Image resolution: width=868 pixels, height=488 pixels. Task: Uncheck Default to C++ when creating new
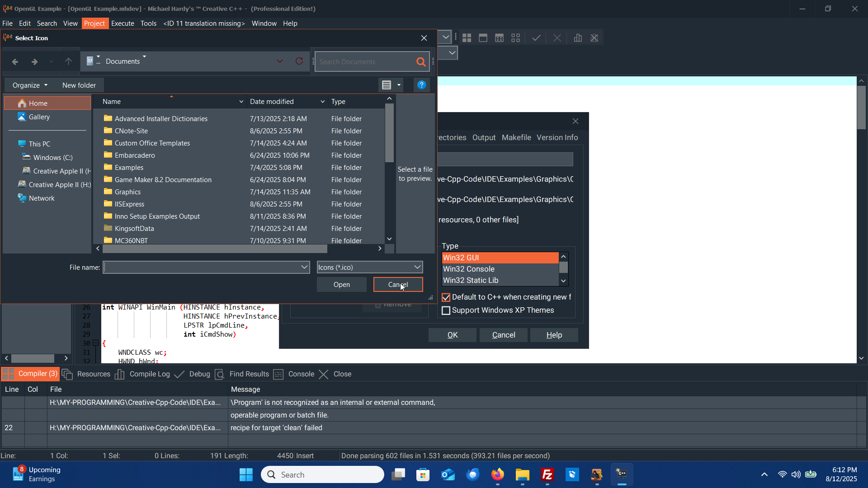(446, 297)
